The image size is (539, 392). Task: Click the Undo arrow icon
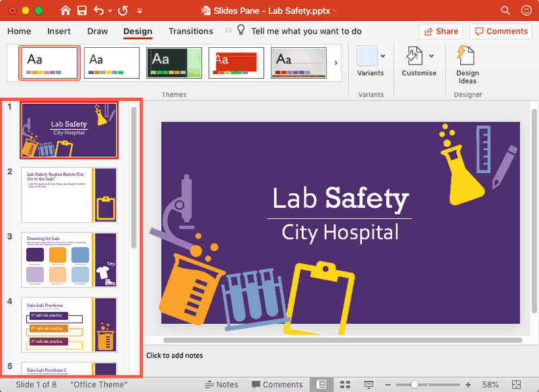[x=99, y=11]
